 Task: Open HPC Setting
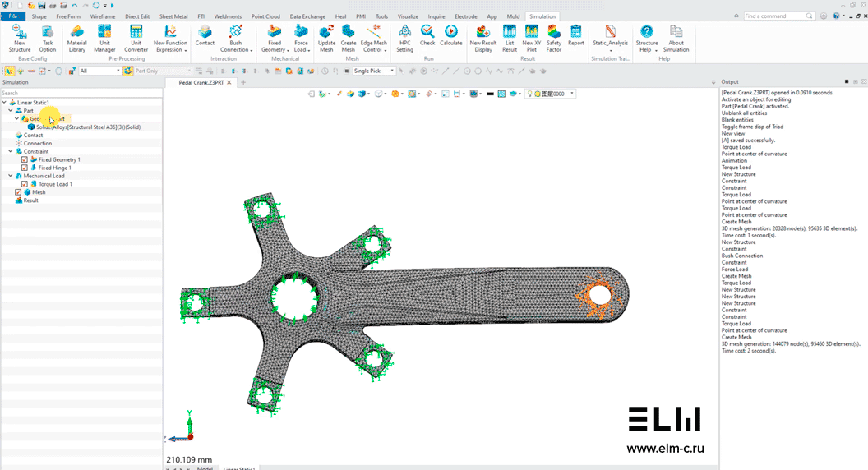click(404, 39)
